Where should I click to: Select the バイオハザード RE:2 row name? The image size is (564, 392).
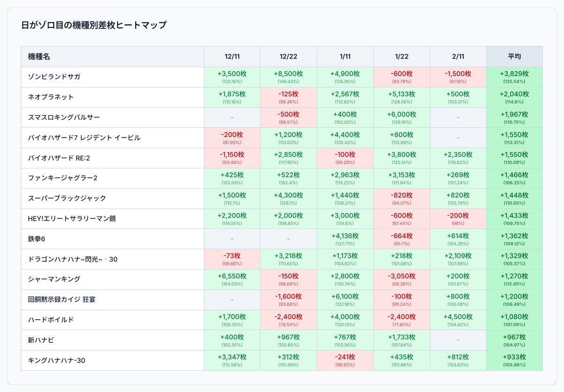coord(59,158)
